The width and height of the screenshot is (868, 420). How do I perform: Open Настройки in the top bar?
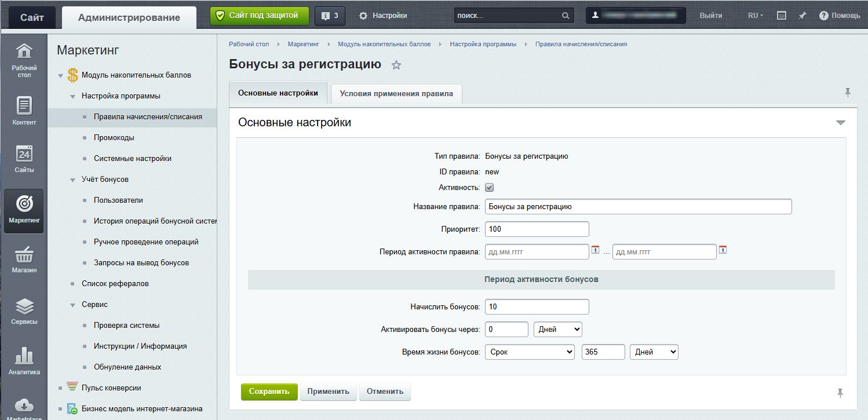[383, 16]
